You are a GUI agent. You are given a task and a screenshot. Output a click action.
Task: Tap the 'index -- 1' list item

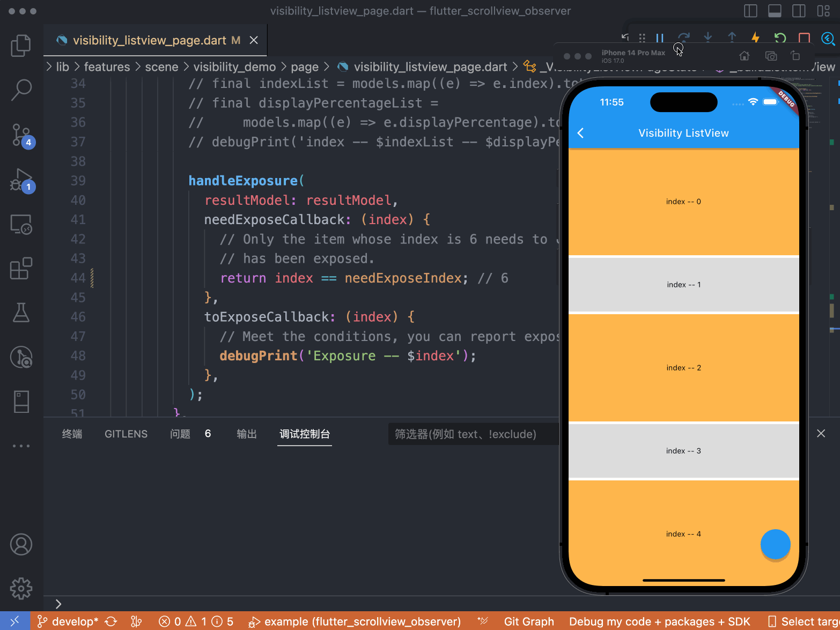pyautogui.click(x=683, y=285)
